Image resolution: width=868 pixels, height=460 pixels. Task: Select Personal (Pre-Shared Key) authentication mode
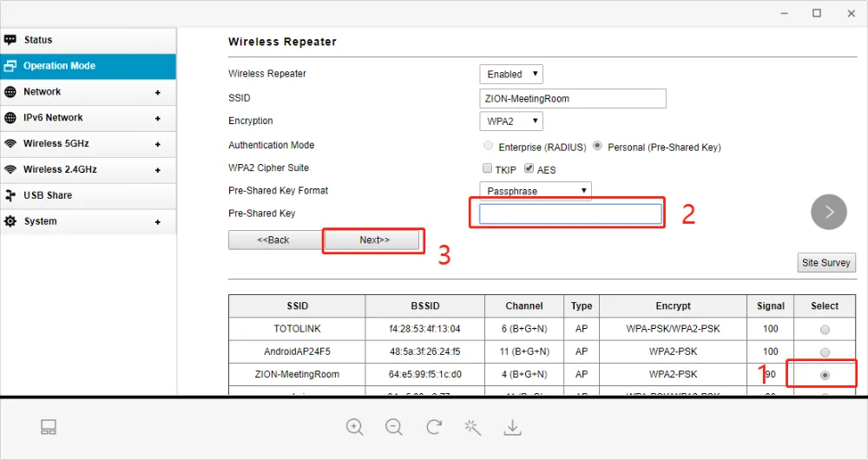click(x=597, y=146)
